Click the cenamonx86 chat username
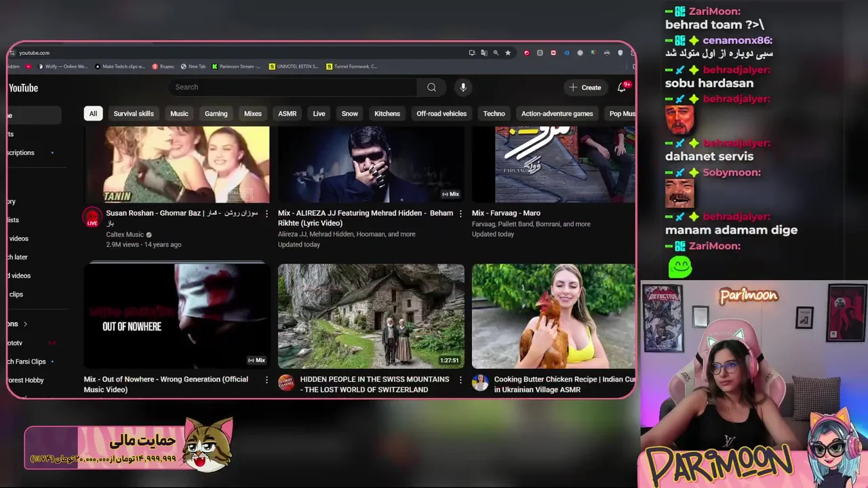868x488 pixels. tap(738, 41)
